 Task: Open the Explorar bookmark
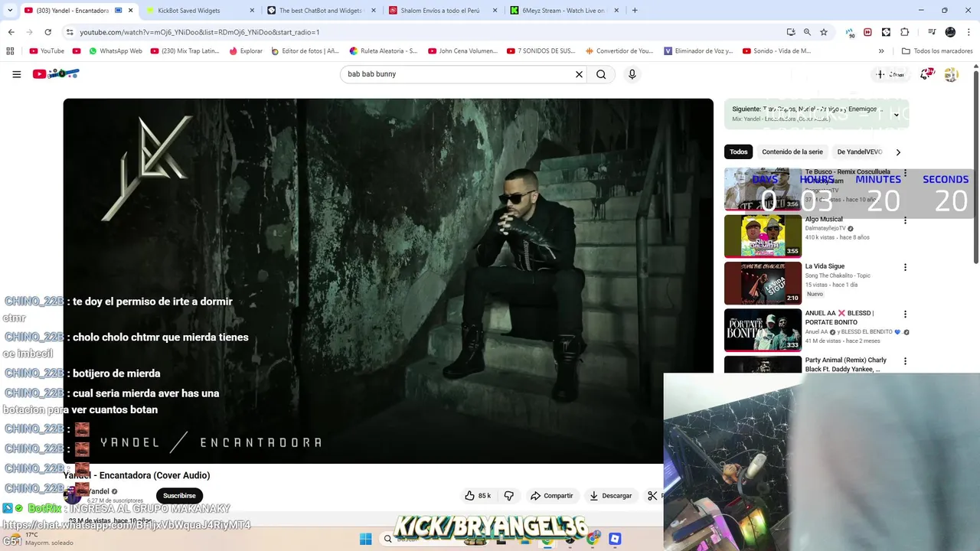(x=246, y=51)
